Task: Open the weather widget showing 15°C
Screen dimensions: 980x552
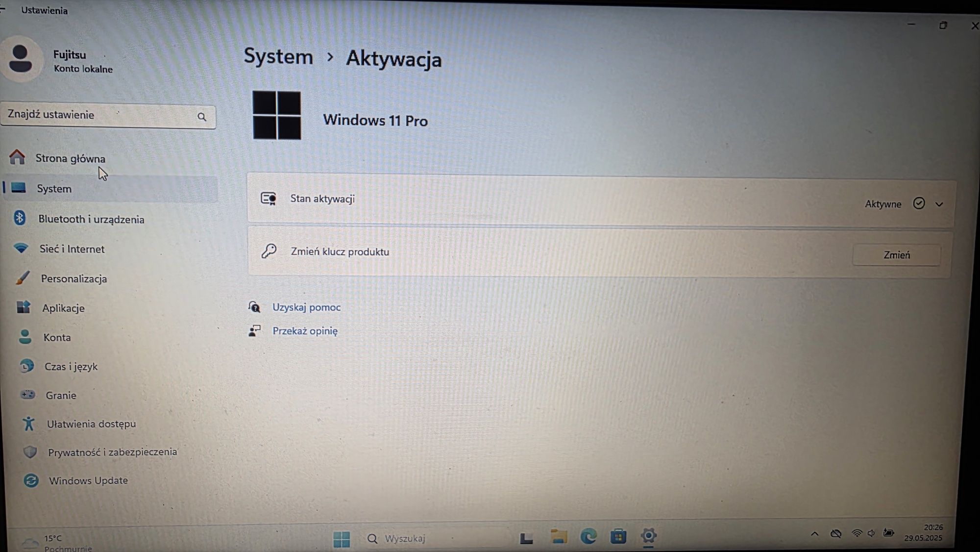Action: pyautogui.click(x=56, y=542)
